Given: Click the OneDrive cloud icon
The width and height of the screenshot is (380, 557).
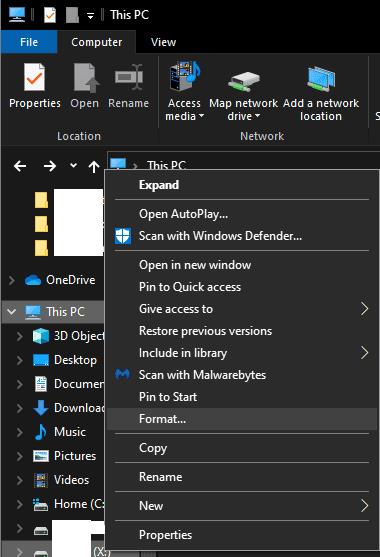Looking at the screenshot, I should [x=33, y=280].
